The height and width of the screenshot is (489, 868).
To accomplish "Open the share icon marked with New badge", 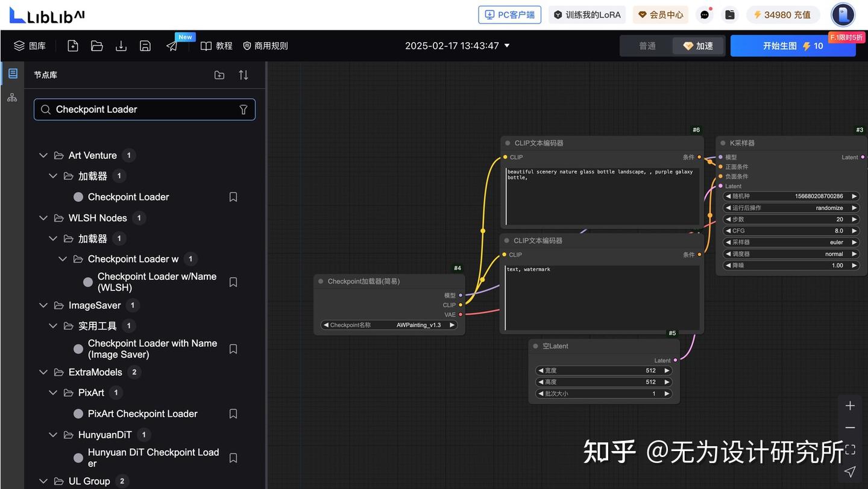I will [172, 45].
